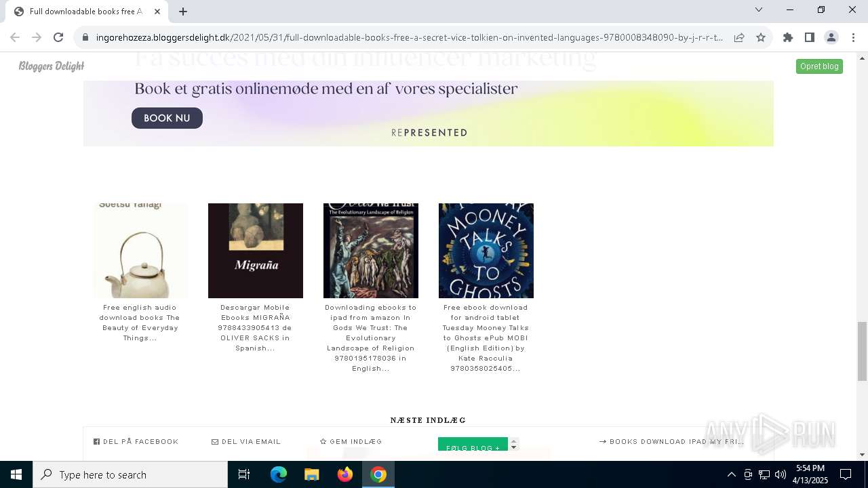Click the REPRESENTED ad banner text

(x=430, y=133)
